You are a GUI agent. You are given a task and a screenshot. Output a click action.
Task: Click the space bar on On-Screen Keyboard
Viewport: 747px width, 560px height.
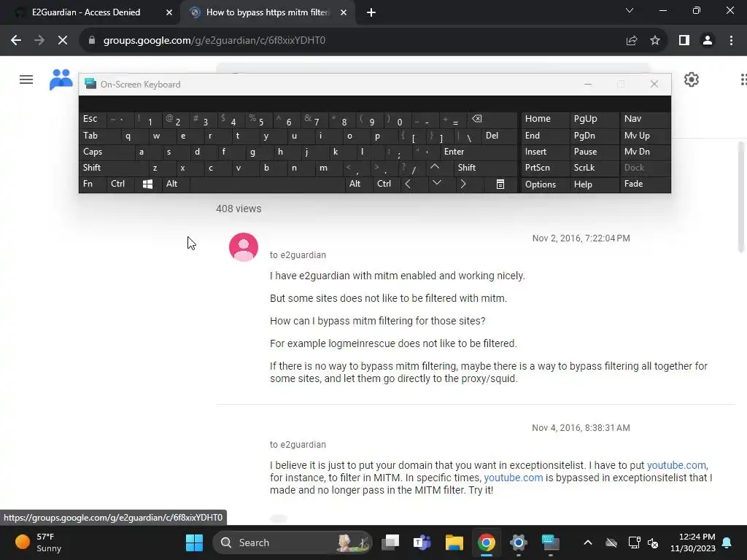tap(267, 184)
